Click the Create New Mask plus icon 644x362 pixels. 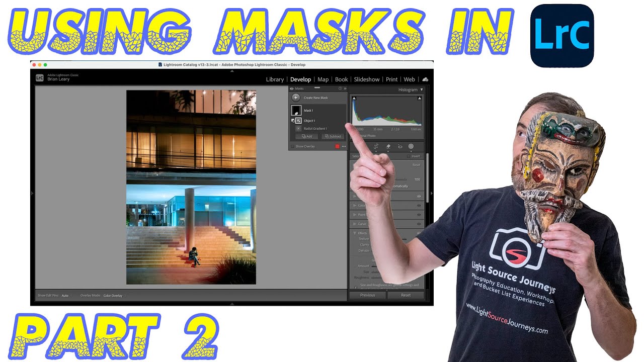pyautogui.click(x=296, y=98)
